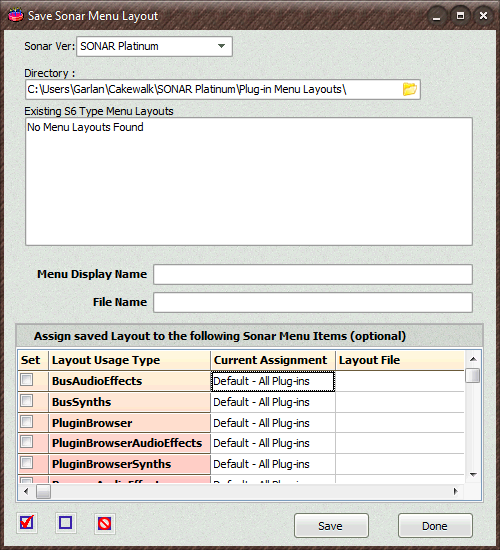Select BusSynths current assignment cell

[273, 402]
